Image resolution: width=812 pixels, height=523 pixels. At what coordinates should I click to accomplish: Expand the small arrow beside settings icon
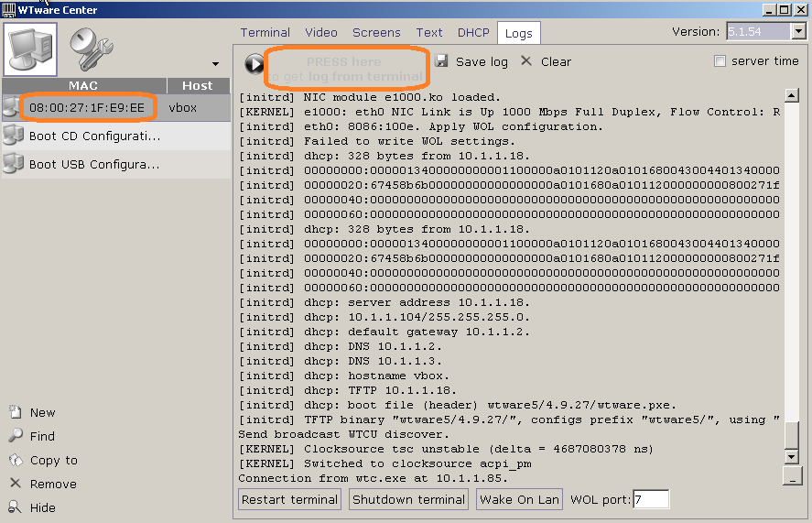215,64
